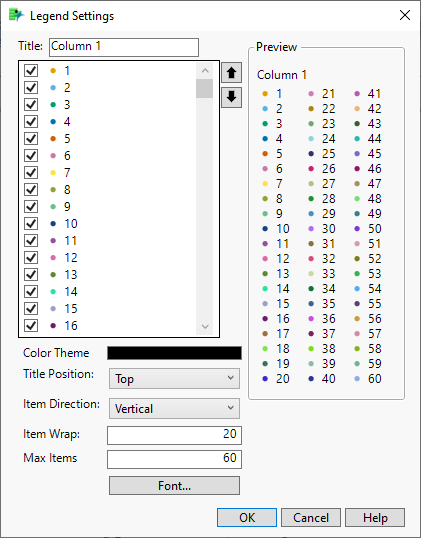Click the dark blue dot for item 10
Viewport: 421px width, 538px height.
53,224
